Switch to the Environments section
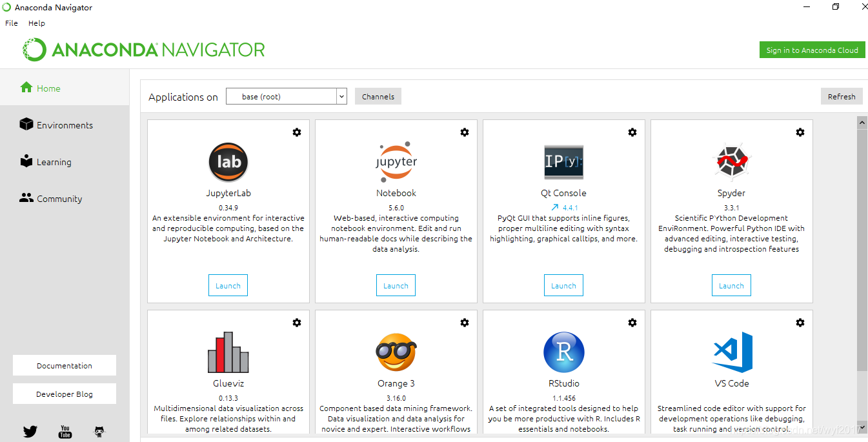Viewport: 868px width, 442px height. 65,125
